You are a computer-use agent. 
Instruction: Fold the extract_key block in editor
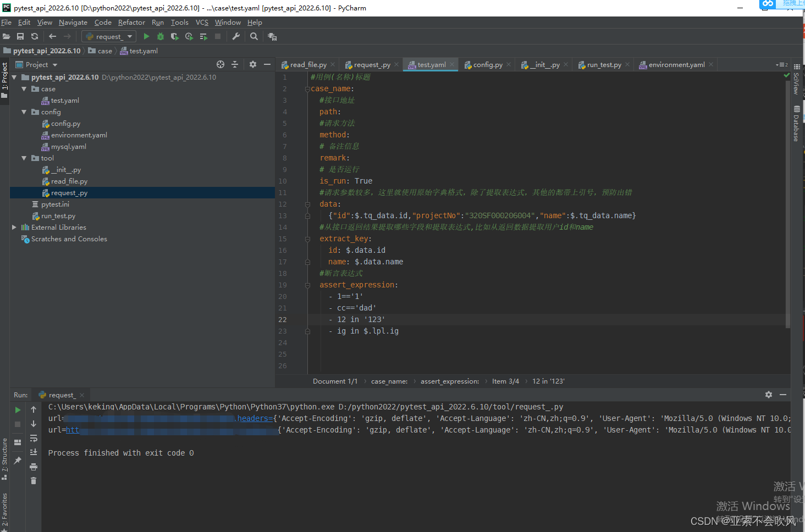pos(308,239)
